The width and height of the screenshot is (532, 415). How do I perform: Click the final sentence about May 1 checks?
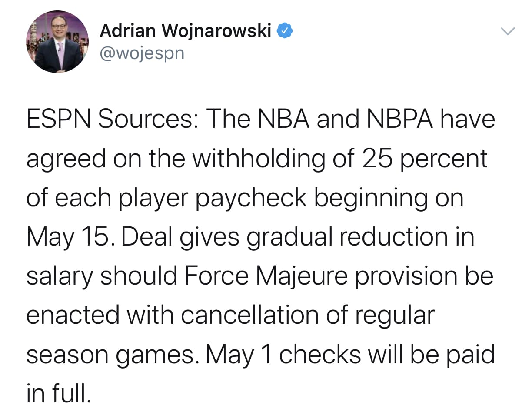coord(348,353)
